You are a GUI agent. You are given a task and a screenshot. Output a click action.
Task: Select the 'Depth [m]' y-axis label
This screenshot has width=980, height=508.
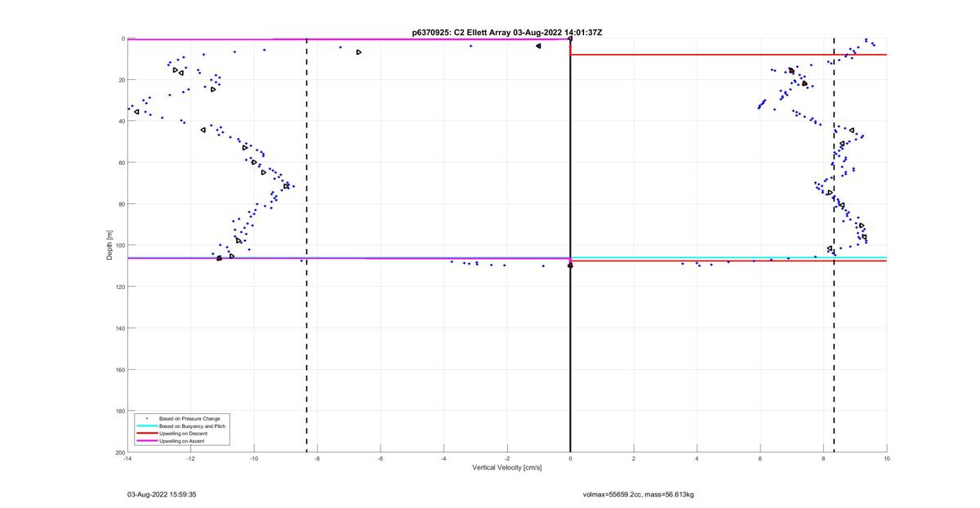(x=109, y=245)
